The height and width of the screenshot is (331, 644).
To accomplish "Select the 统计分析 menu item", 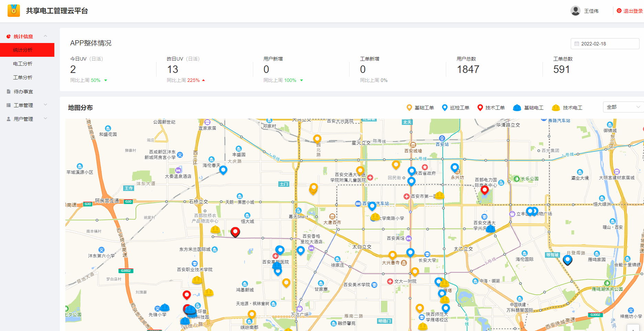I will [27, 50].
